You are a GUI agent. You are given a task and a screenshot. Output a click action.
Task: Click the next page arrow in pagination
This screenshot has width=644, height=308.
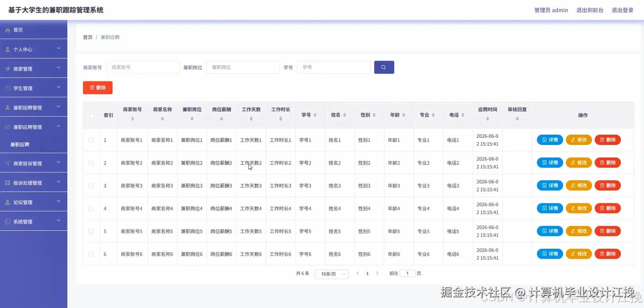pyautogui.click(x=377, y=273)
